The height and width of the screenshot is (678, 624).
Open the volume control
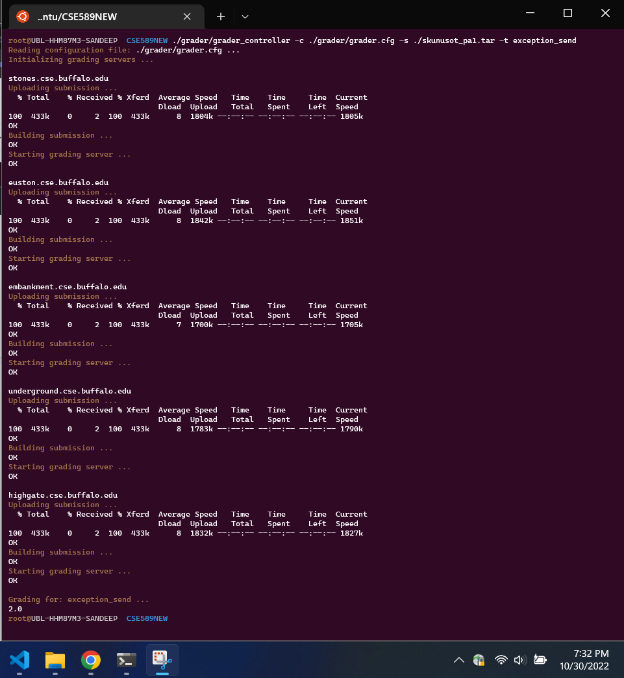coord(520,660)
